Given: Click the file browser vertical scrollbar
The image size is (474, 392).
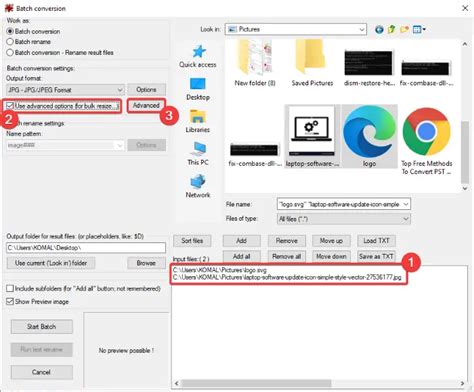Looking at the screenshot, I should tap(465, 152).
